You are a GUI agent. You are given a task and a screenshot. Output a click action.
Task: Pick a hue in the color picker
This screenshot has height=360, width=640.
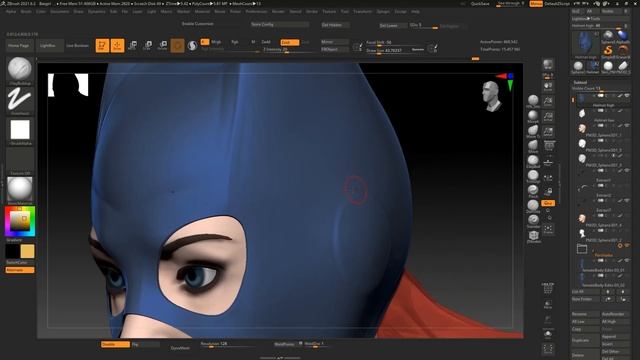tap(20, 221)
